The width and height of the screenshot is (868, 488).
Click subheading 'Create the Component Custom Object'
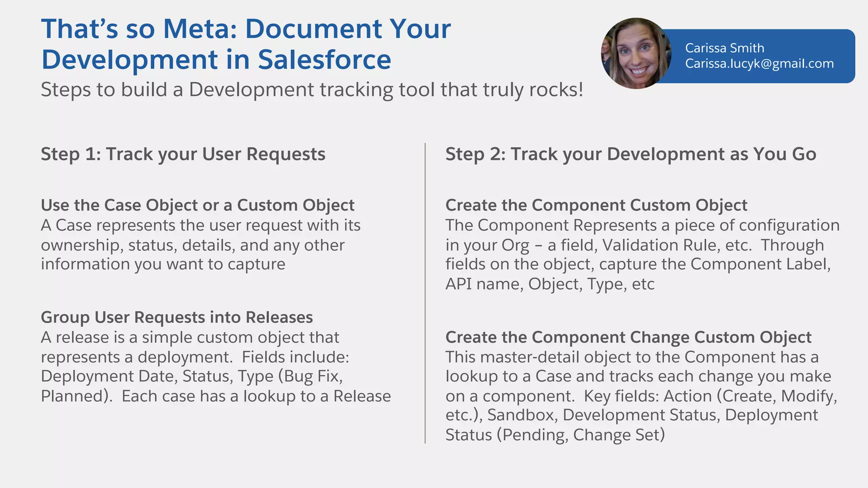[596, 205]
